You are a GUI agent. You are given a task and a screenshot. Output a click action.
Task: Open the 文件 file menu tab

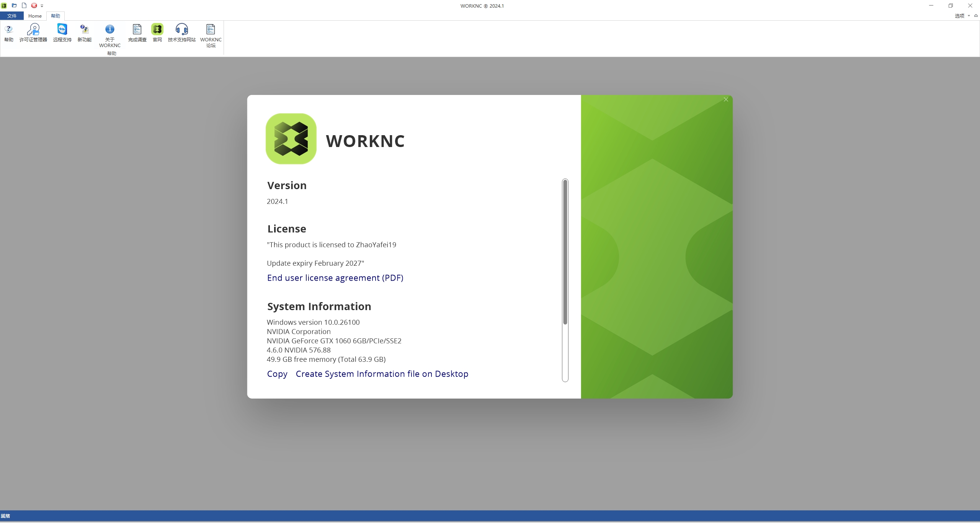tap(12, 16)
